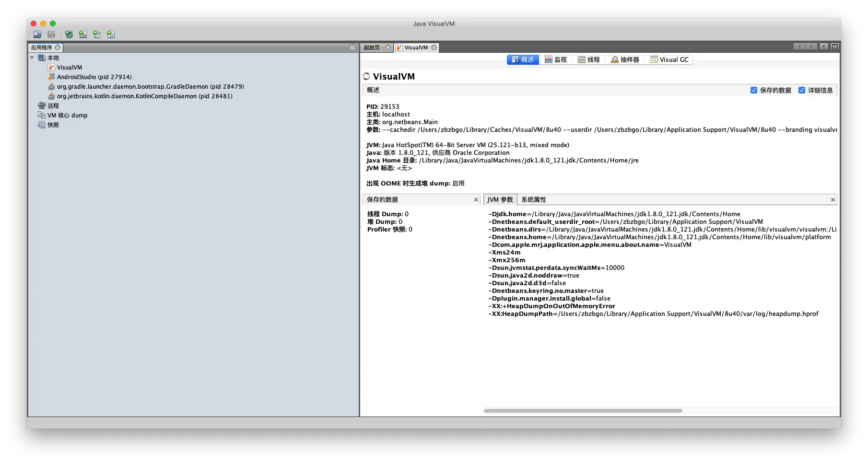868x464 pixels.
Task: Collapse the 本地 tree node
Action: point(32,58)
